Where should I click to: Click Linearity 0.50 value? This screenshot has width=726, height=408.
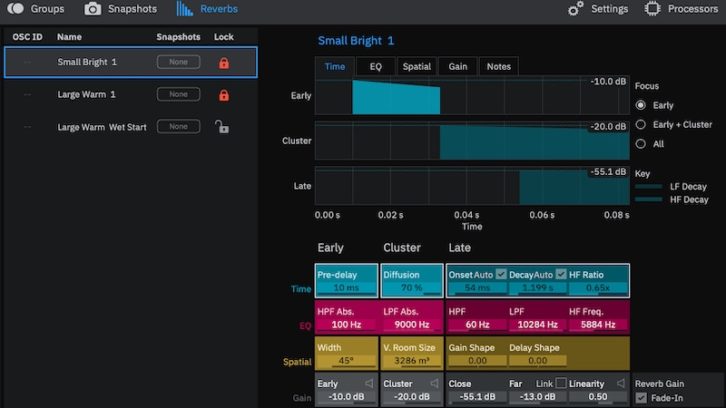pyautogui.click(x=598, y=397)
